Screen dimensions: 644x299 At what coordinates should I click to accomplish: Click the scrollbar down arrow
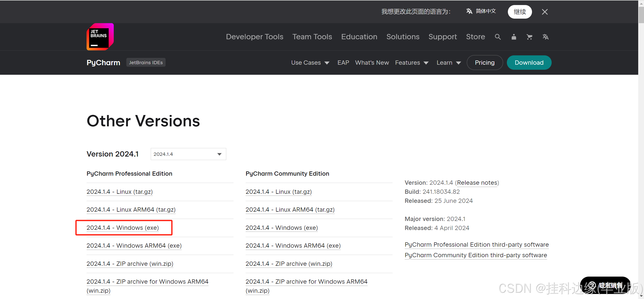click(641, 296)
